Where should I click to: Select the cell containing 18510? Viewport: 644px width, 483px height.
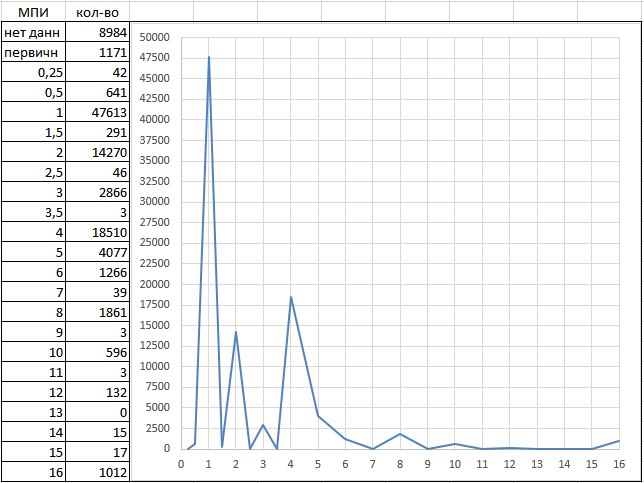pyautogui.click(x=98, y=232)
